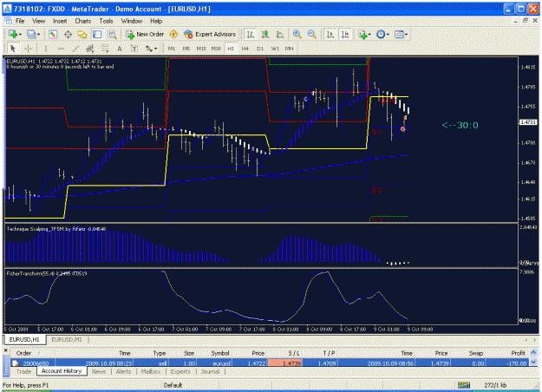Open the File menu

pos(20,21)
